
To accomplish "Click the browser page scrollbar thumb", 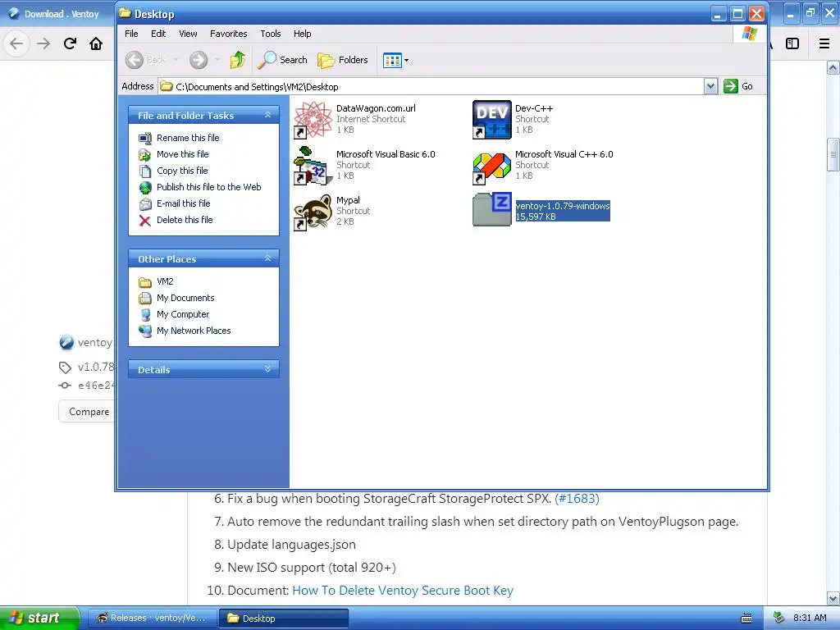I will pos(833,155).
